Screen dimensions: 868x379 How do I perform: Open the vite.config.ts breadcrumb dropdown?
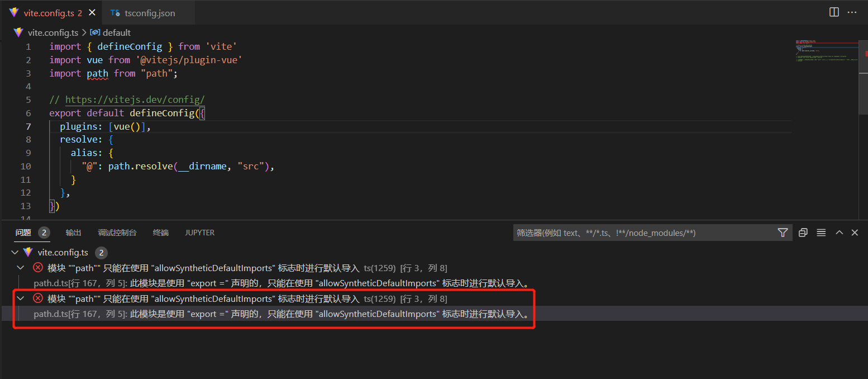click(53, 32)
